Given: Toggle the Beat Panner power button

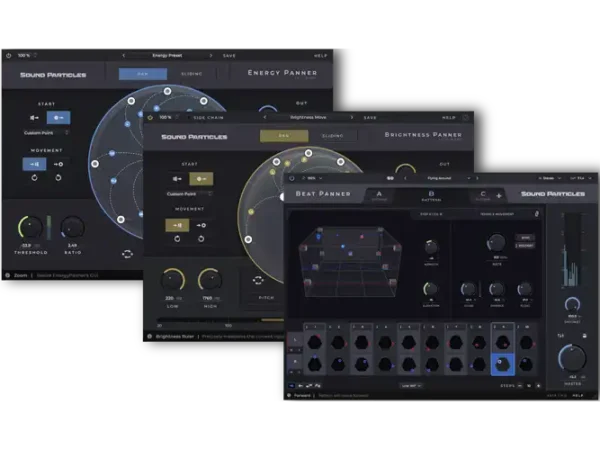Looking at the screenshot, I should tap(292, 178).
